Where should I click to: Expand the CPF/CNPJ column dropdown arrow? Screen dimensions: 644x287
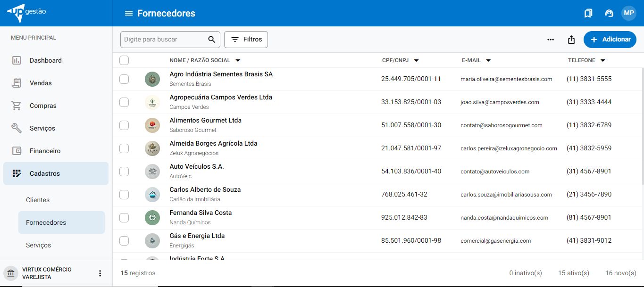416,60
